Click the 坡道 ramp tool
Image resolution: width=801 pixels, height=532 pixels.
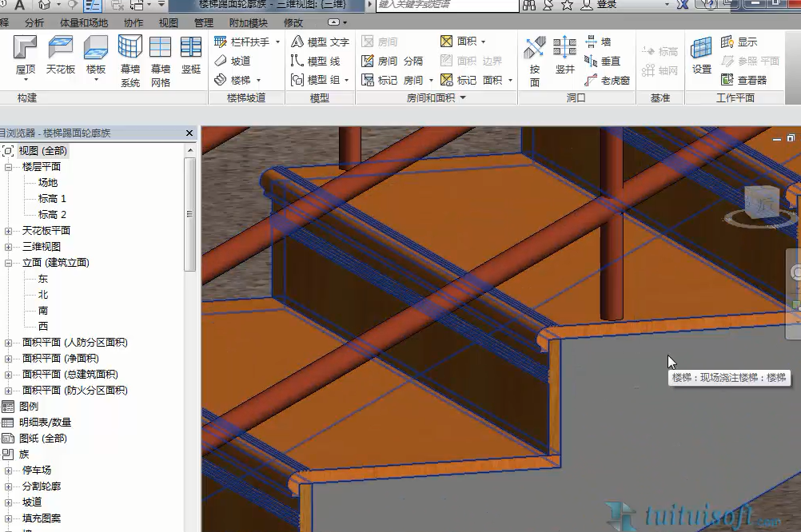pyautogui.click(x=233, y=62)
